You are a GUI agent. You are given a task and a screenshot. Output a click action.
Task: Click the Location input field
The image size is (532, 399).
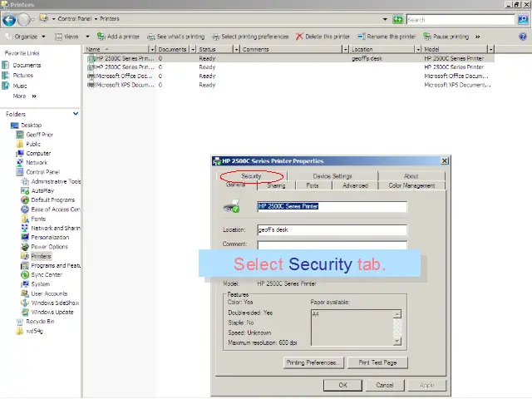pos(332,229)
